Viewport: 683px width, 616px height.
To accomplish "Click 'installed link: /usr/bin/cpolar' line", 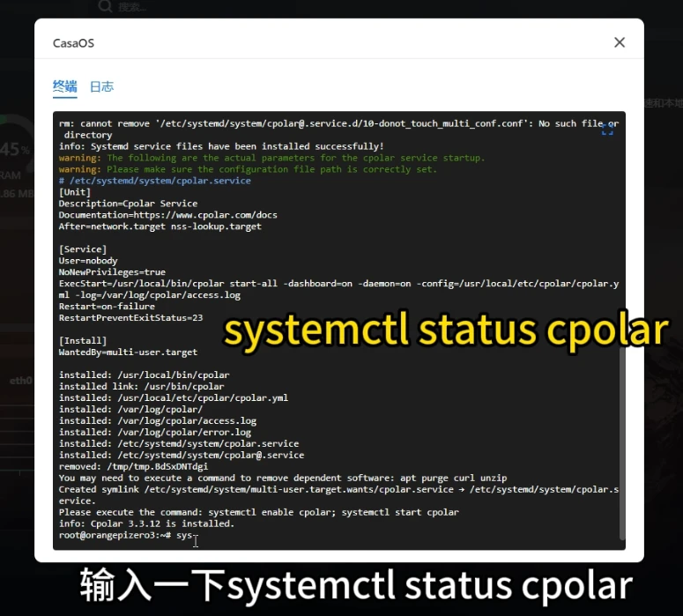I will pos(142,386).
